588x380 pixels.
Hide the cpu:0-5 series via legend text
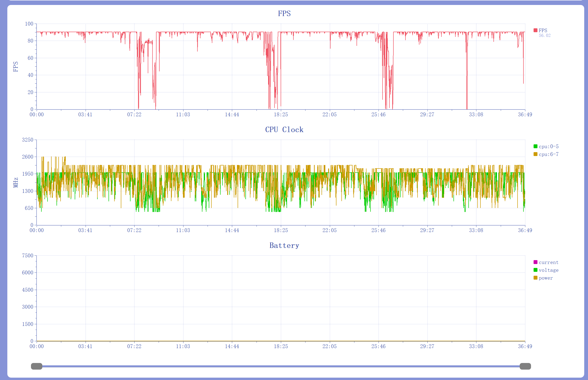tap(549, 147)
